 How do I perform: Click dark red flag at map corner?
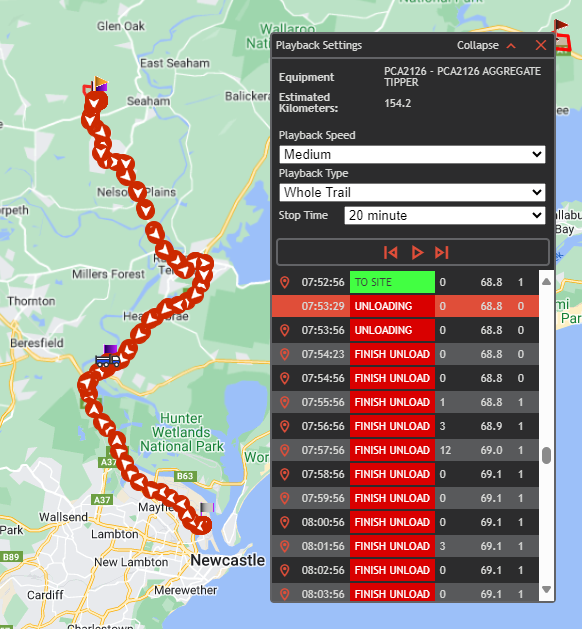560,26
